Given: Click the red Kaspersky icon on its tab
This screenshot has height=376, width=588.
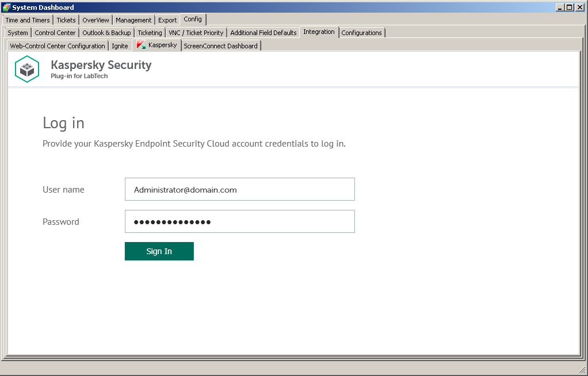Looking at the screenshot, I should 141,45.
